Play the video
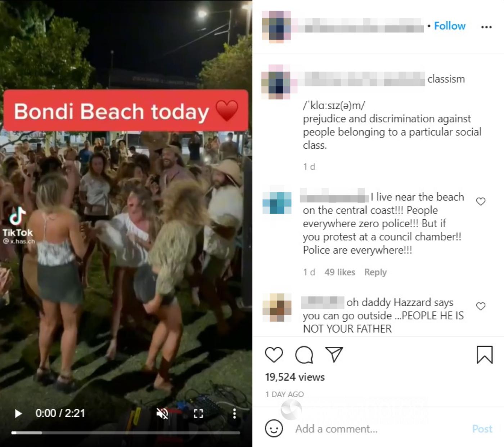 pyautogui.click(x=18, y=413)
